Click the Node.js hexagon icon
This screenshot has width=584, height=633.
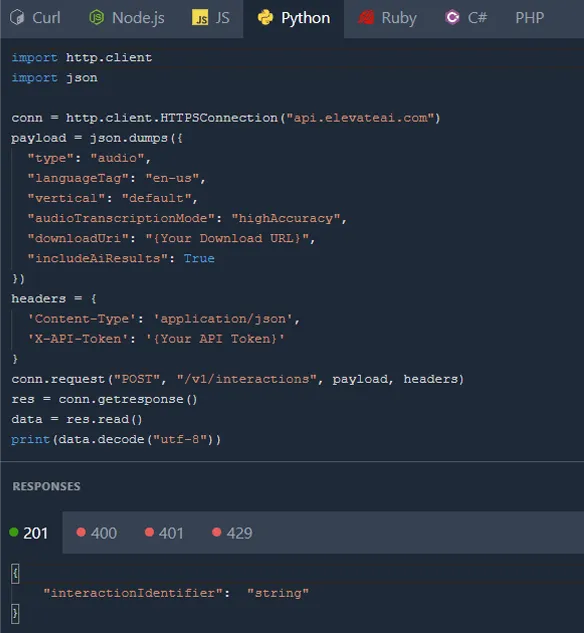pyautogui.click(x=96, y=17)
